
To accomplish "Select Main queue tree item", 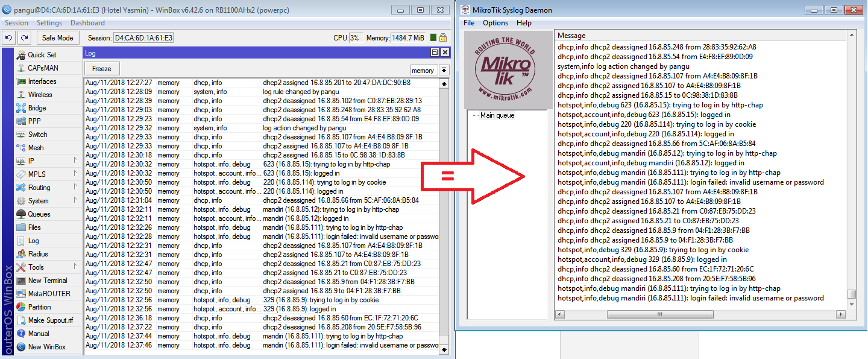I will 497,115.
